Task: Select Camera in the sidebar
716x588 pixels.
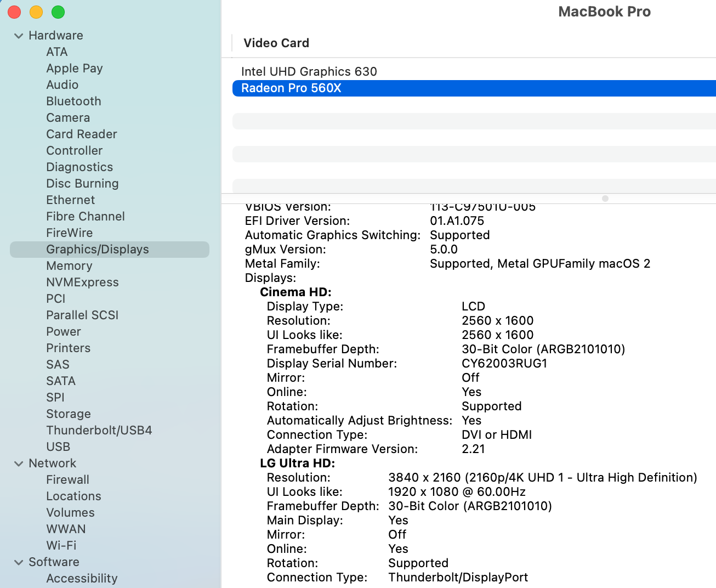Action: point(68,118)
